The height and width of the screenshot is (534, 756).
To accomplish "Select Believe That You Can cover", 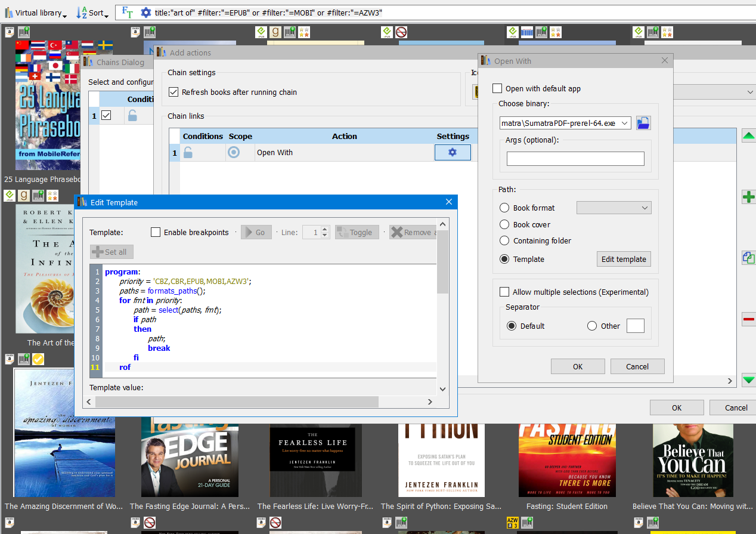I will point(692,461).
